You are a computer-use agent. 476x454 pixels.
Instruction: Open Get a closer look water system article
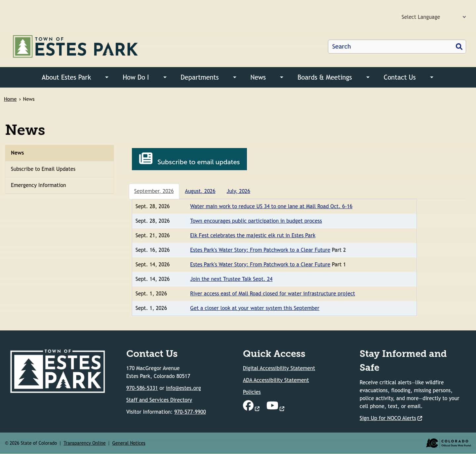pyautogui.click(x=255, y=308)
